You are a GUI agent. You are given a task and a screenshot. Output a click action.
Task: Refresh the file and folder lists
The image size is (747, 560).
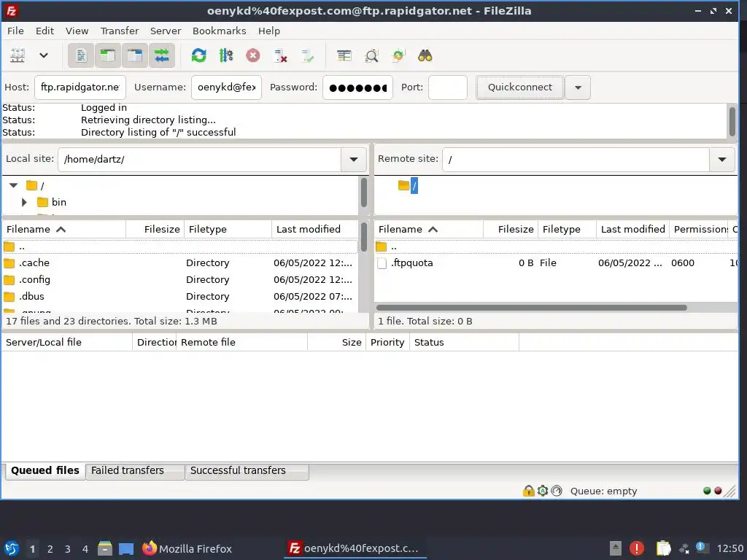tap(198, 55)
